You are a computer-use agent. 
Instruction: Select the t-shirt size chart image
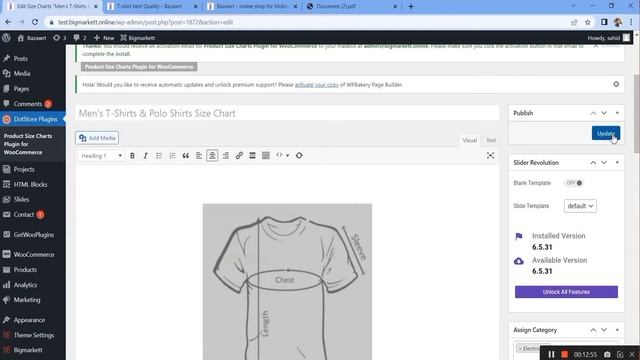pos(287,282)
